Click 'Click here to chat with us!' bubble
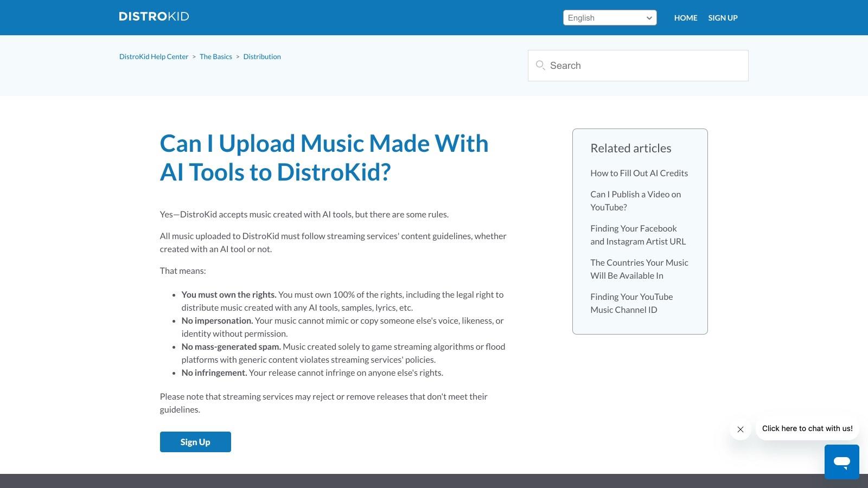This screenshot has height=488, width=868. point(807,428)
